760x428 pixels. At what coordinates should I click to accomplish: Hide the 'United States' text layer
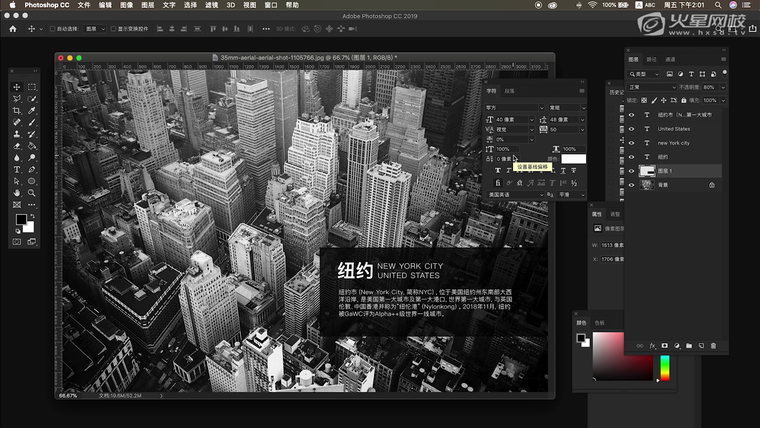click(x=631, y=129)
